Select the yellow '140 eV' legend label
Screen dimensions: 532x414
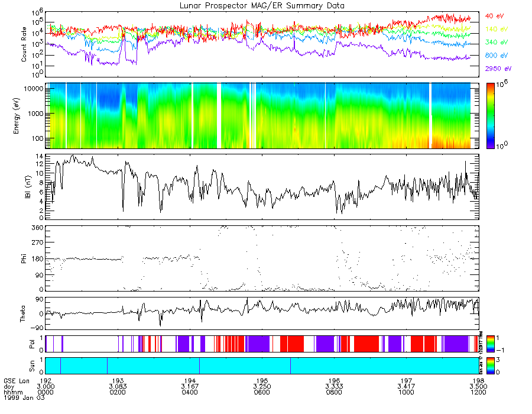(497, 29)
